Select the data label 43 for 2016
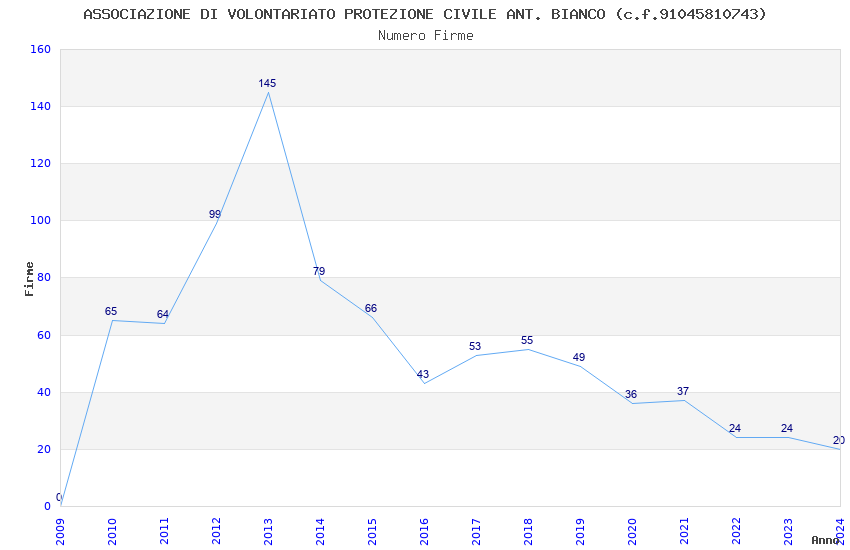 tap(423, 374)
